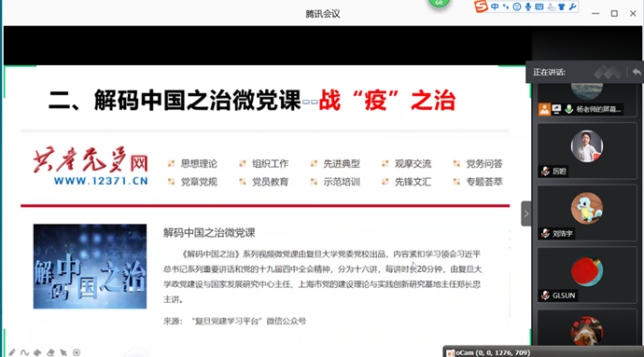
Task: Toggle Sogou punctuation mode
Action: [x=506, y=7]
